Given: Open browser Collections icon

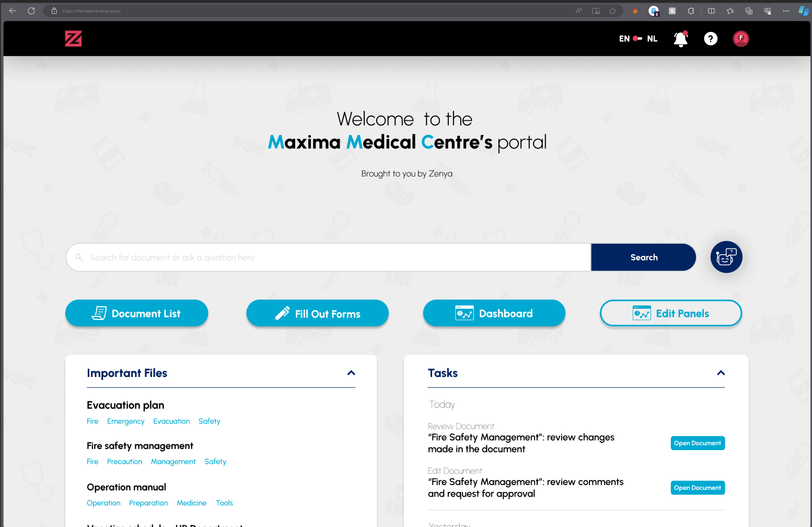Looking at the screenshot, I should click(749, 10).
